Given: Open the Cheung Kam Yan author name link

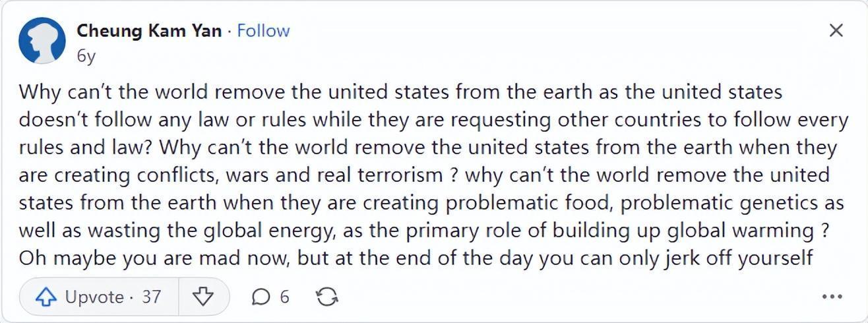Looking at the screenshot, I should tap(149, 30).
